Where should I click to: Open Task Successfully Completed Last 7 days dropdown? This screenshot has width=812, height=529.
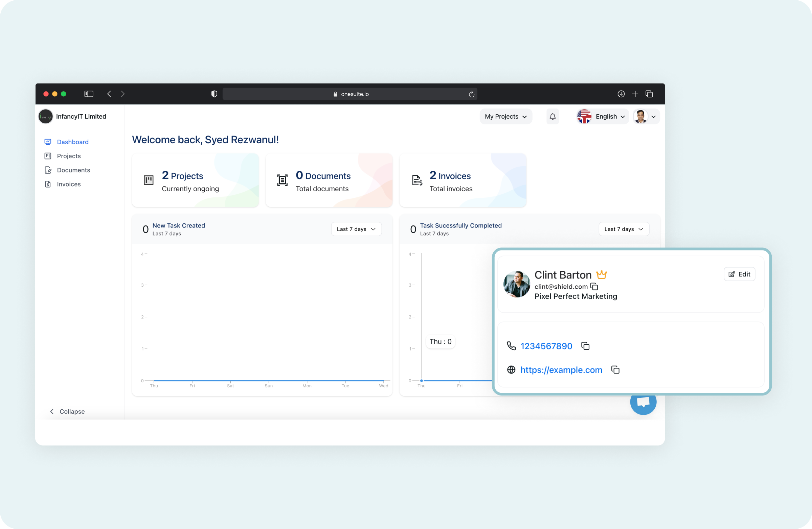(624, 229)
